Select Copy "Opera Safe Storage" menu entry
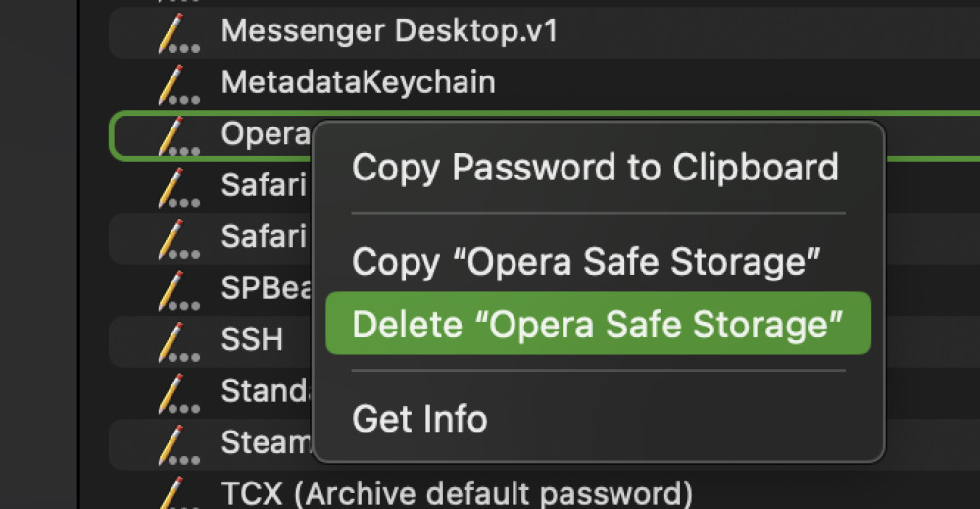This screenshot has width=980, height=509. click(586, 262)
